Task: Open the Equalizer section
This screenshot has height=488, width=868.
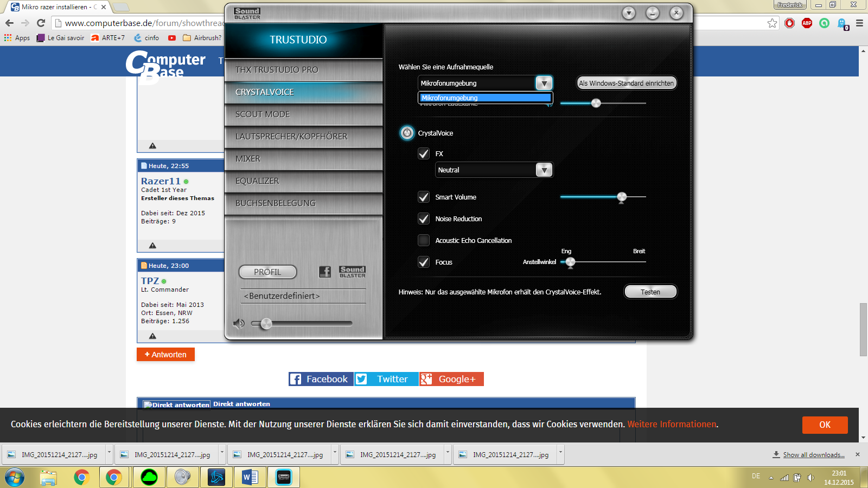Action: [x=303, y=181]
